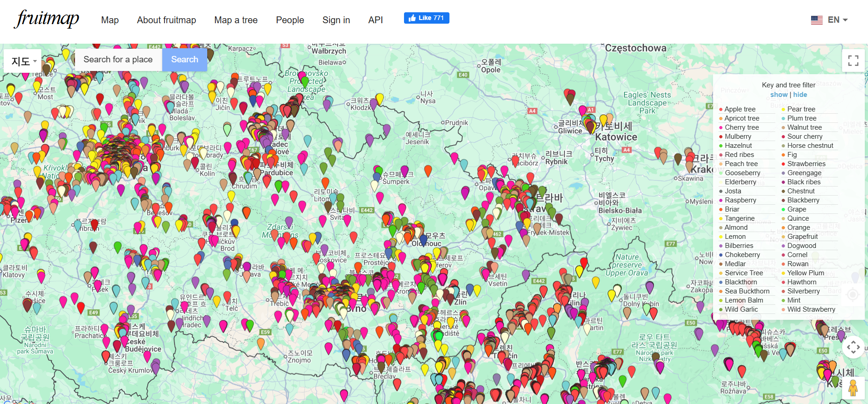Screen dimensions: 868x404
Task: Select Wild Garlic in the key
Action: [741, 309]
